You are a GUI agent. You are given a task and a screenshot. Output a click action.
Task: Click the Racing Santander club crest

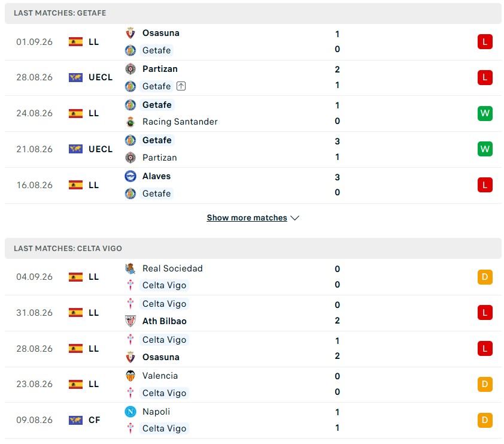pos(130,122)
